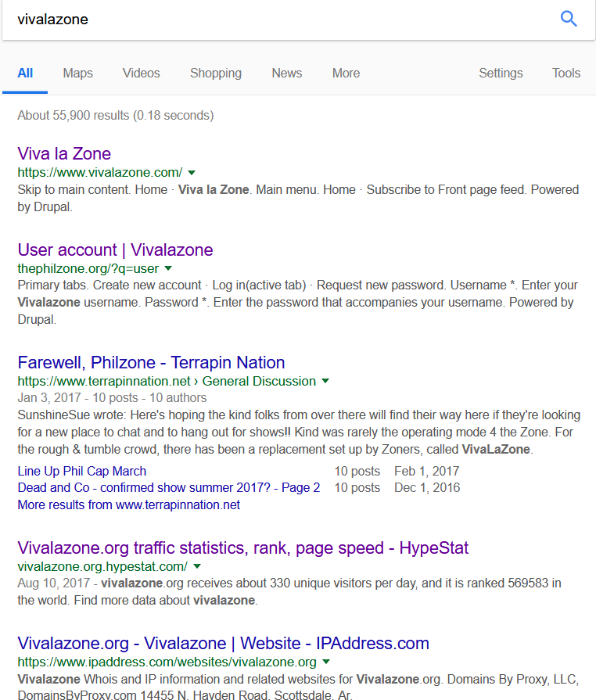This screenshot has height=700, width=596.
Task: Open the arrow next to vivalazone.org.hypestat.com
Action: pos(197,566)
